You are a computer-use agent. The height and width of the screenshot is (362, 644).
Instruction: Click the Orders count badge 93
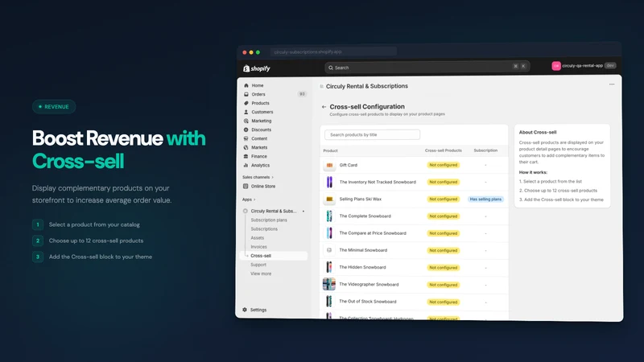pyautogui.click(x=302, y=94)
